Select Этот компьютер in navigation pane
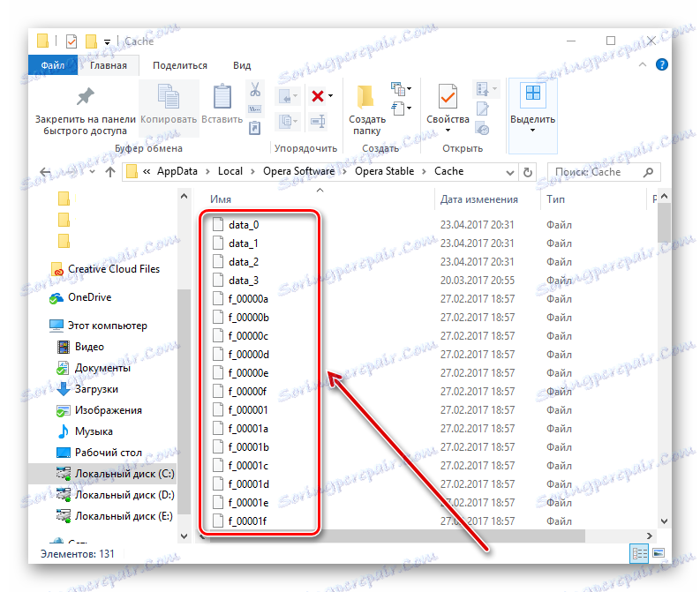This screenshot has height=592, width=700. click(x=107, y=326)
